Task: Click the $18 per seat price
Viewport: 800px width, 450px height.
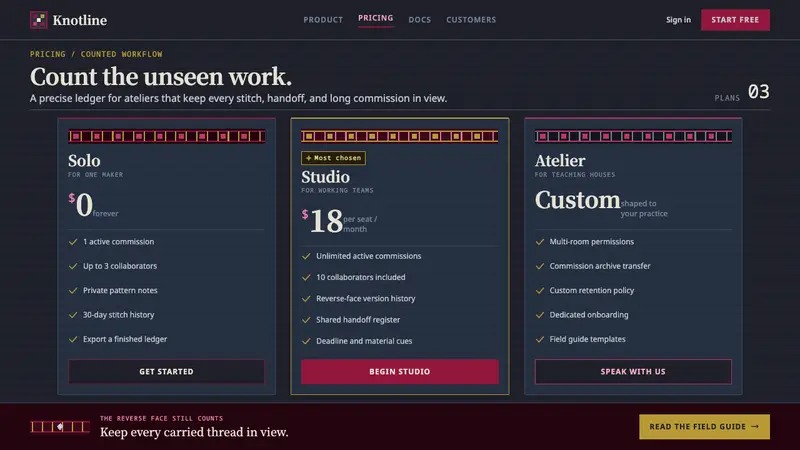Action: [339, 221]
